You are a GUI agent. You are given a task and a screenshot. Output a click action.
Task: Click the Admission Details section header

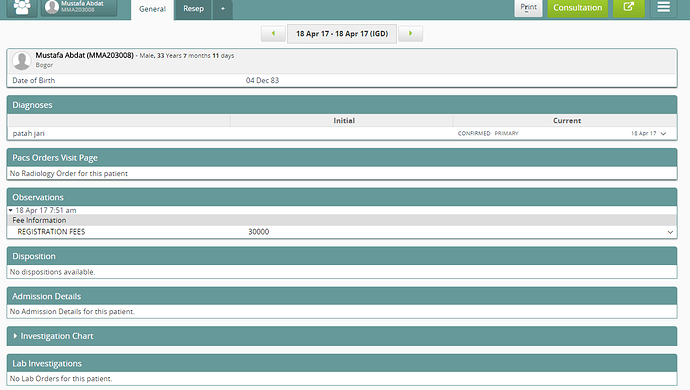(x=342, y=296)
